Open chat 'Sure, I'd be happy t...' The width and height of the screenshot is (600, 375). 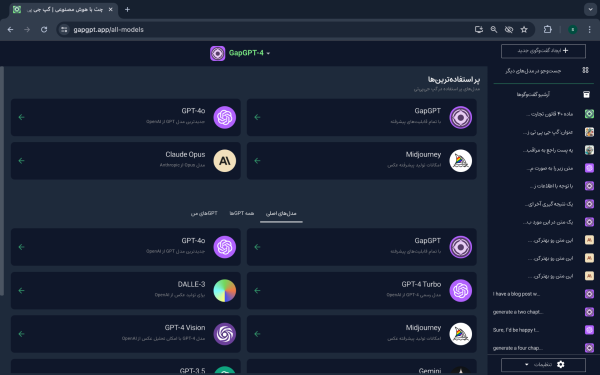tap(543, 330)
